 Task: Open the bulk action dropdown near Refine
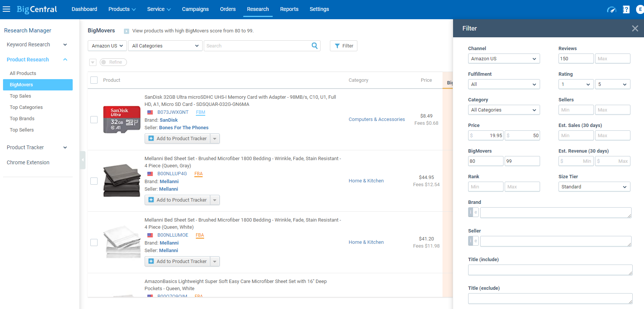click(93, 62)
